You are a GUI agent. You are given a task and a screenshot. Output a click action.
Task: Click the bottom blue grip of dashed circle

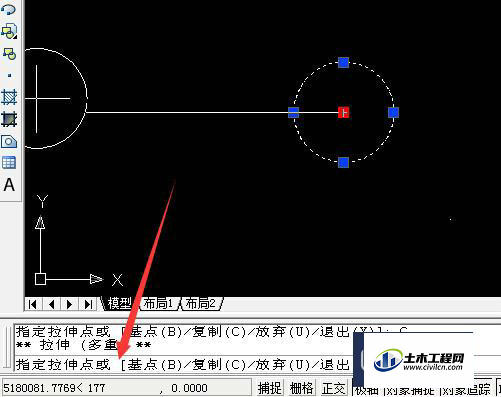pos(343,163)
